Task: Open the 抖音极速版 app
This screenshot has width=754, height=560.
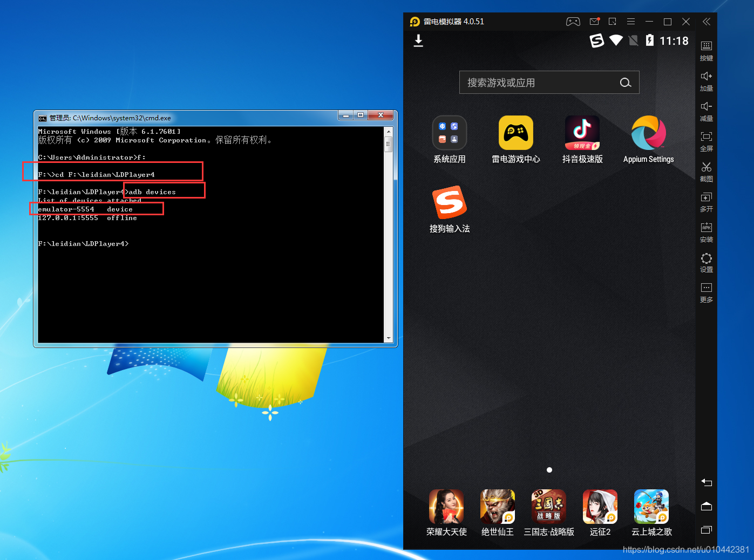Action: click(x=582, y=133)
